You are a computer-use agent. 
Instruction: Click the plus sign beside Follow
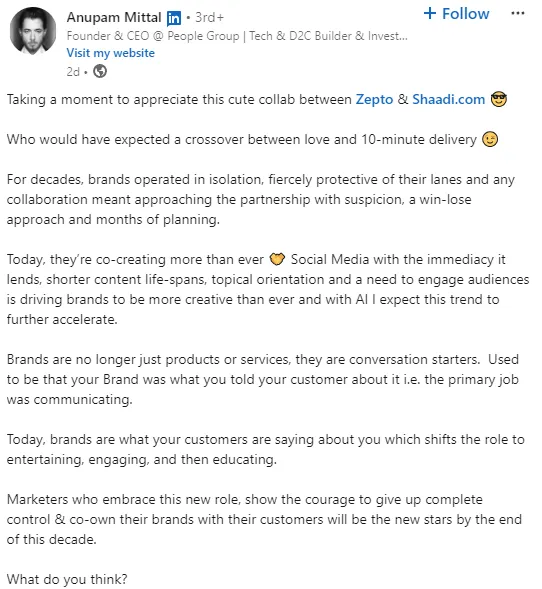[x=430, y=14]
